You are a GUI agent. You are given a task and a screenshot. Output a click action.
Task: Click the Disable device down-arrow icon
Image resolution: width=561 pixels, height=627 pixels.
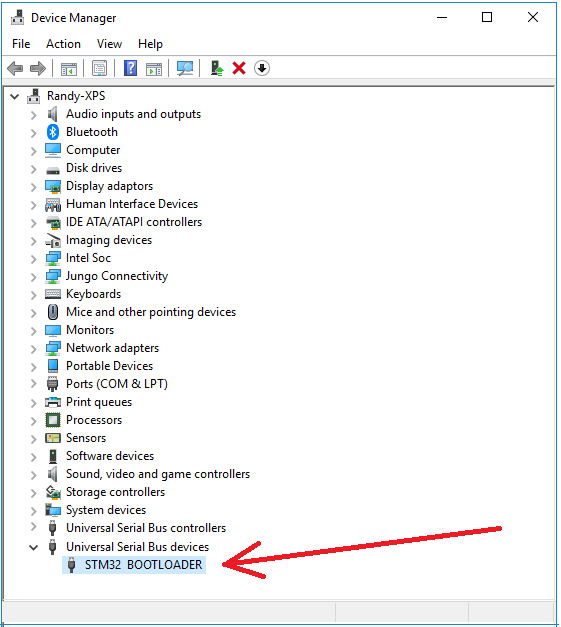[262, 68]
